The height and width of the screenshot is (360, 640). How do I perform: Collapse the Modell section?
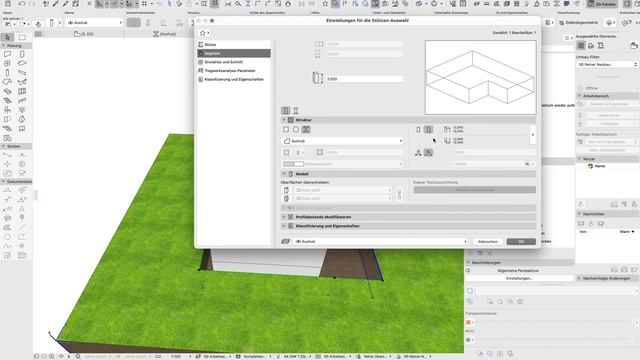pyautogui.click(x=284, y=174)
